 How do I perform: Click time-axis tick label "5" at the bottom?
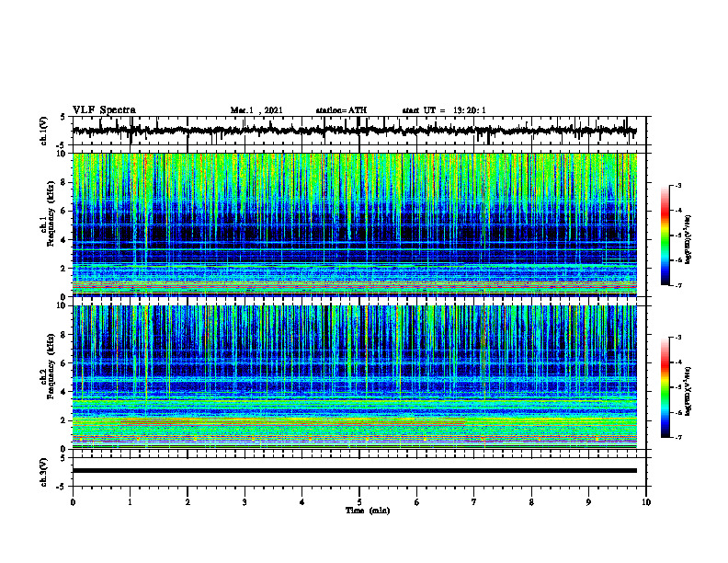pos(359,502)
